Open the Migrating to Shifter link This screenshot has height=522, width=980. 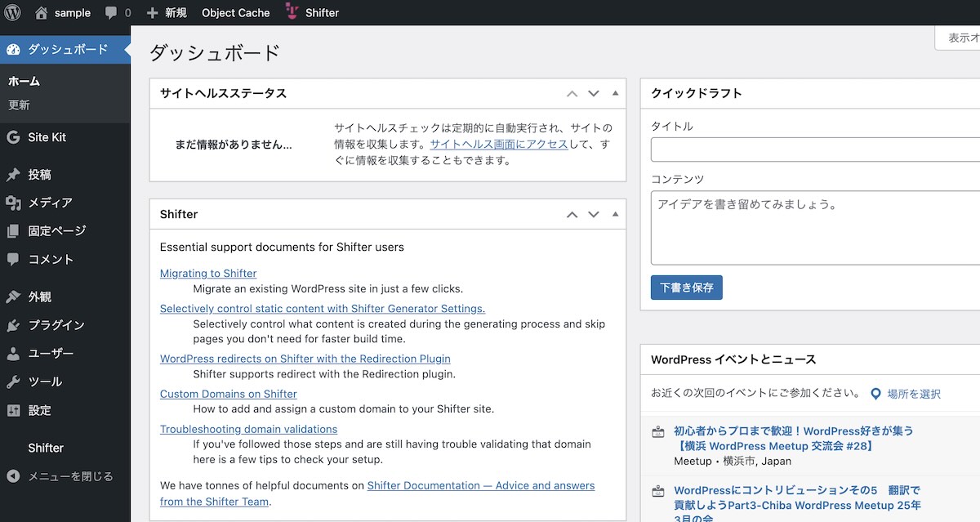208,274
